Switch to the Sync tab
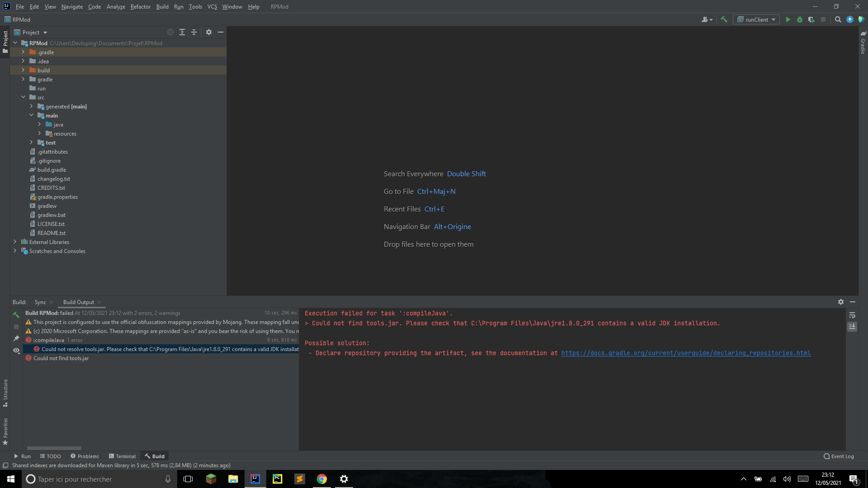 40,302
